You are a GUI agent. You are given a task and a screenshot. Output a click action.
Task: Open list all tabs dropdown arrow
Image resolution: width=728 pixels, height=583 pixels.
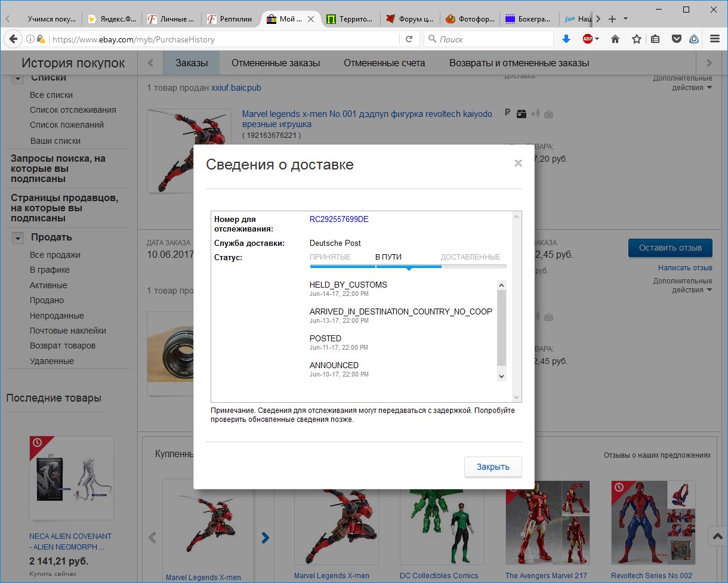625,19
